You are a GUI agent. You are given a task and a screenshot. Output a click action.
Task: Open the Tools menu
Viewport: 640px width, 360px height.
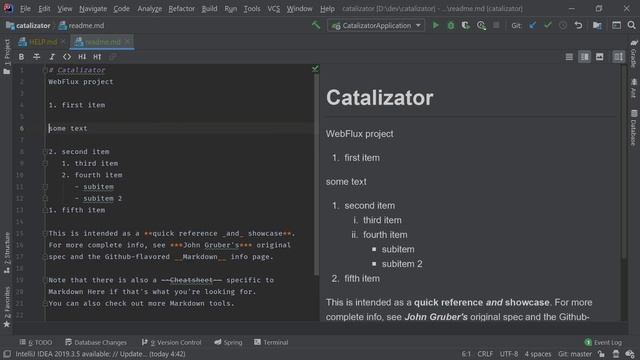coord(252,9)
